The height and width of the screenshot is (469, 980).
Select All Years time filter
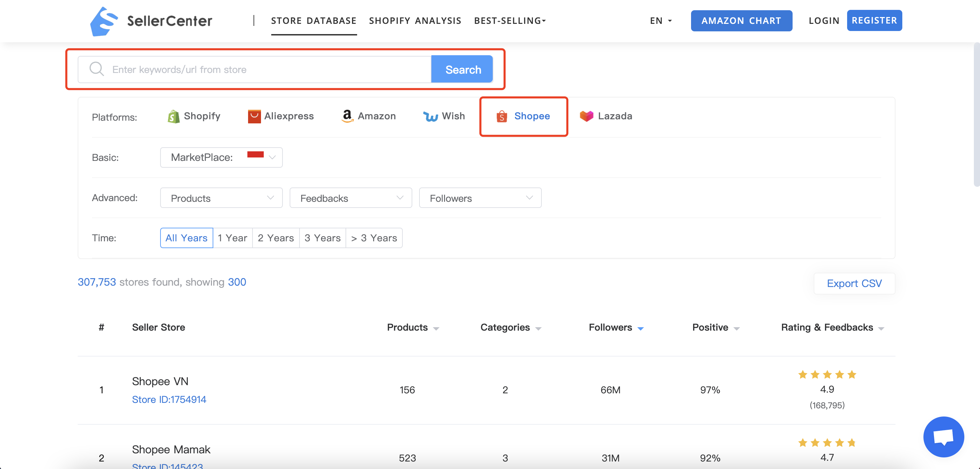tap(186, 238)
